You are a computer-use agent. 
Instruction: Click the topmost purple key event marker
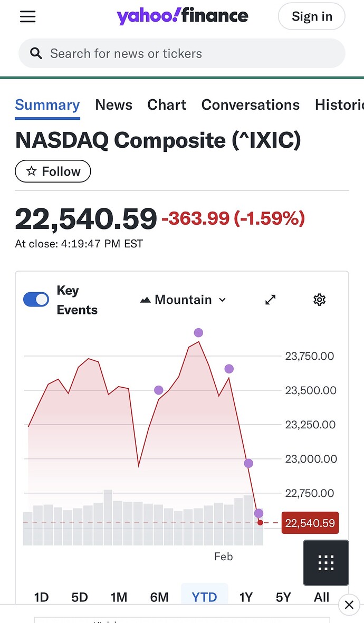[x=198, y=332]
